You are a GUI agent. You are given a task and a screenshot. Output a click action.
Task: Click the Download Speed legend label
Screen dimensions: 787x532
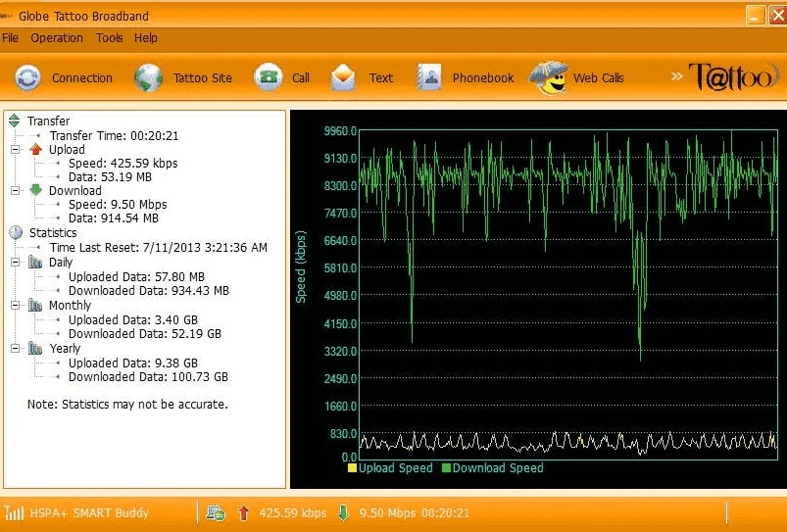(498, 468)
